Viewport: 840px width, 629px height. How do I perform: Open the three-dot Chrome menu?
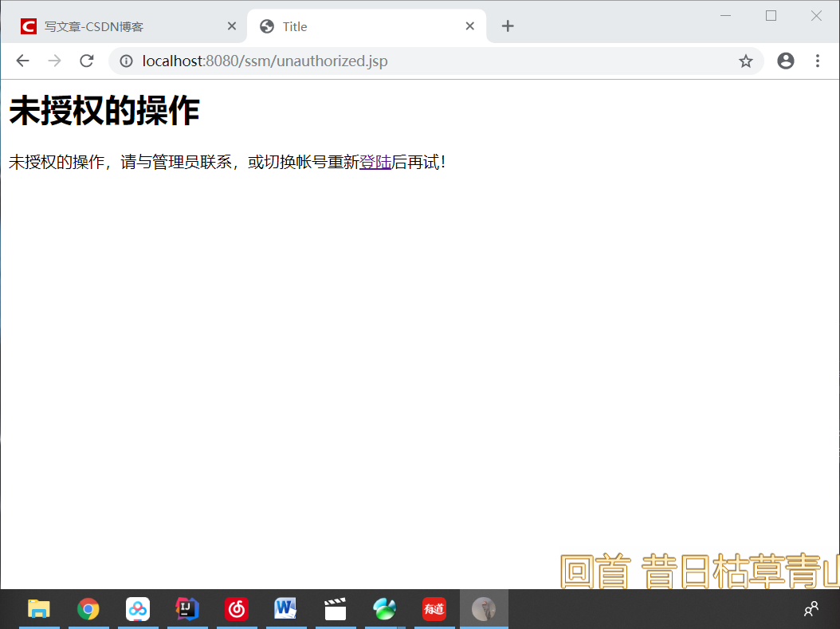coord(816,61)
